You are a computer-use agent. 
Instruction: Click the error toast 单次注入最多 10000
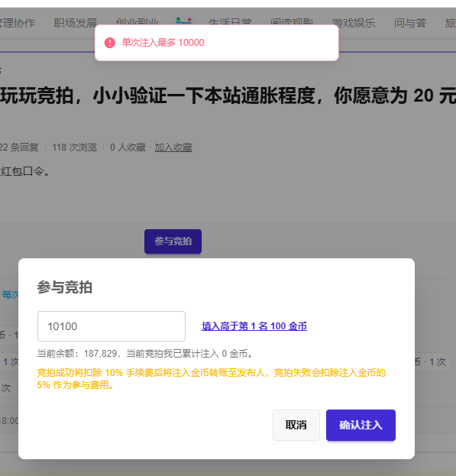[217, 43]
